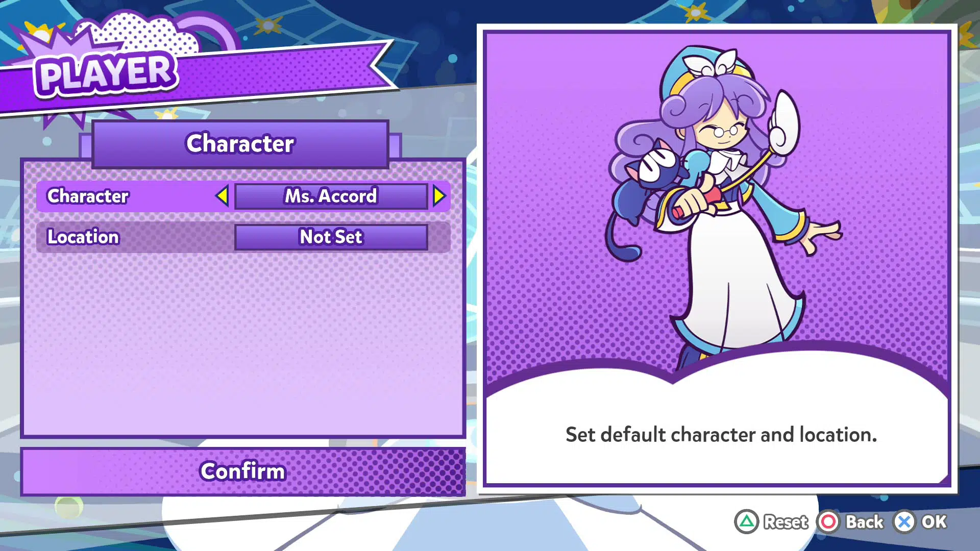
Task: Click the PLAYER title banner
Action: coord(107,74)
